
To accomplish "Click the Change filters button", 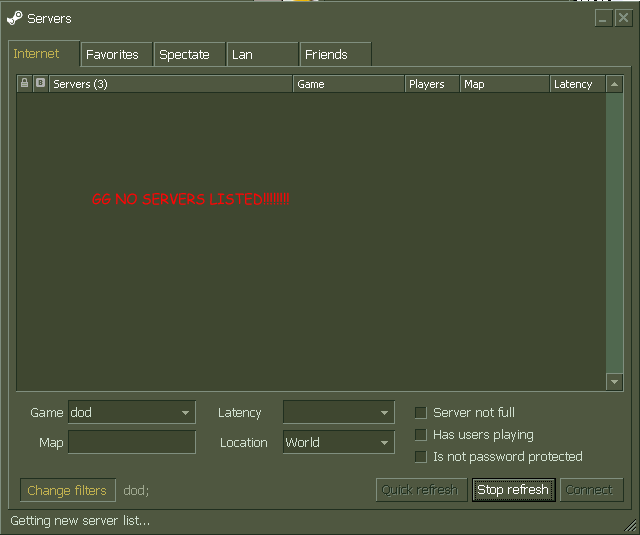I will click(x=67, y=491).
